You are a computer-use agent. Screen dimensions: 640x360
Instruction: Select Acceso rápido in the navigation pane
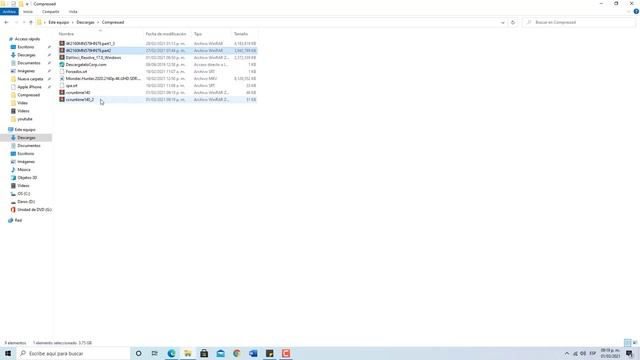[x=27, y=39]
